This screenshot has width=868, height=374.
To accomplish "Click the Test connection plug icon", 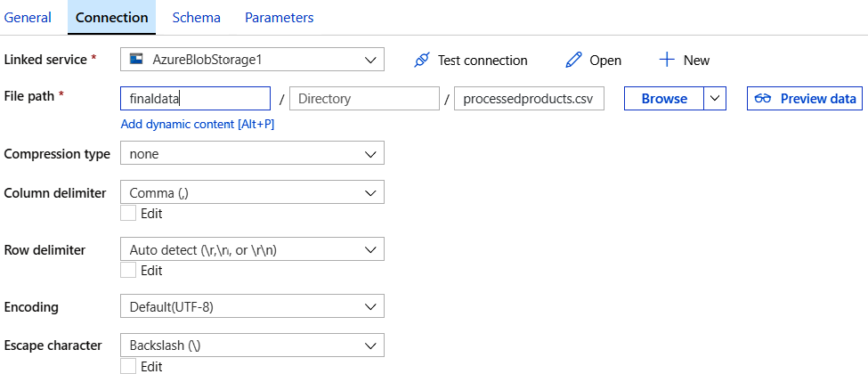I will click(423, 61).
